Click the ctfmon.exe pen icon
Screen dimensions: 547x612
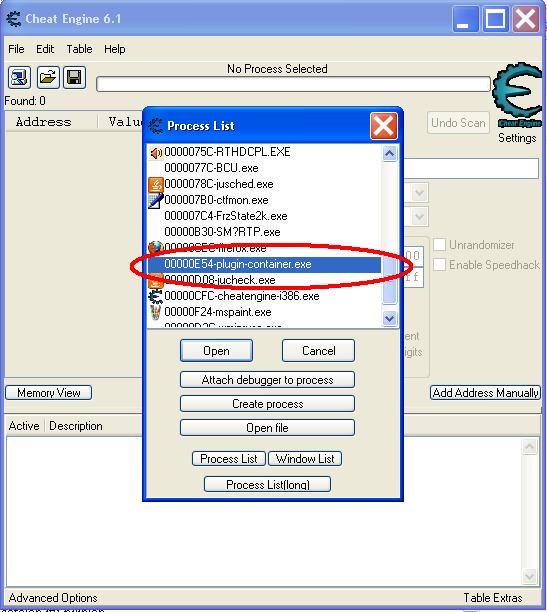click(155, 201)
